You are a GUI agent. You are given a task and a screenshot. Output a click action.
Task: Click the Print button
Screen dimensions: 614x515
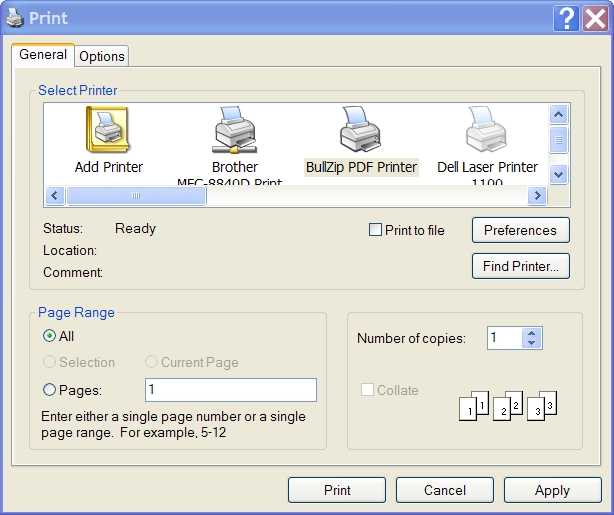[337, 490]
